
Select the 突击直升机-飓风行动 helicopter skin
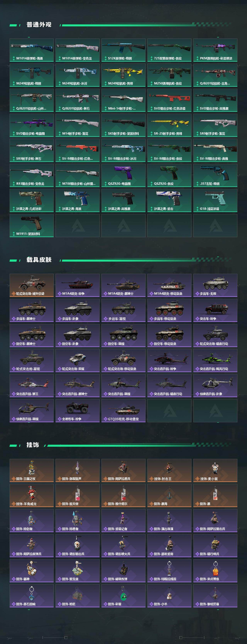(215, 361)
